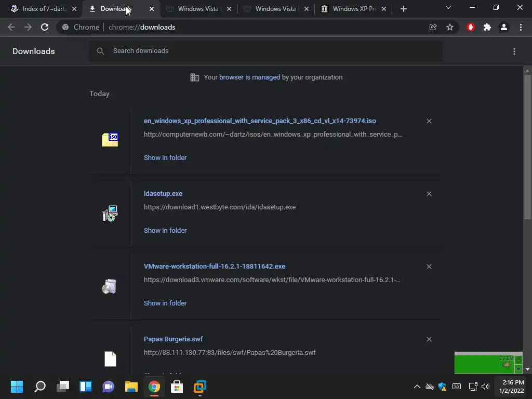The image size is (532, 399).
Task: Click the forward navigation arrow
Action: (x=28, y=27)
